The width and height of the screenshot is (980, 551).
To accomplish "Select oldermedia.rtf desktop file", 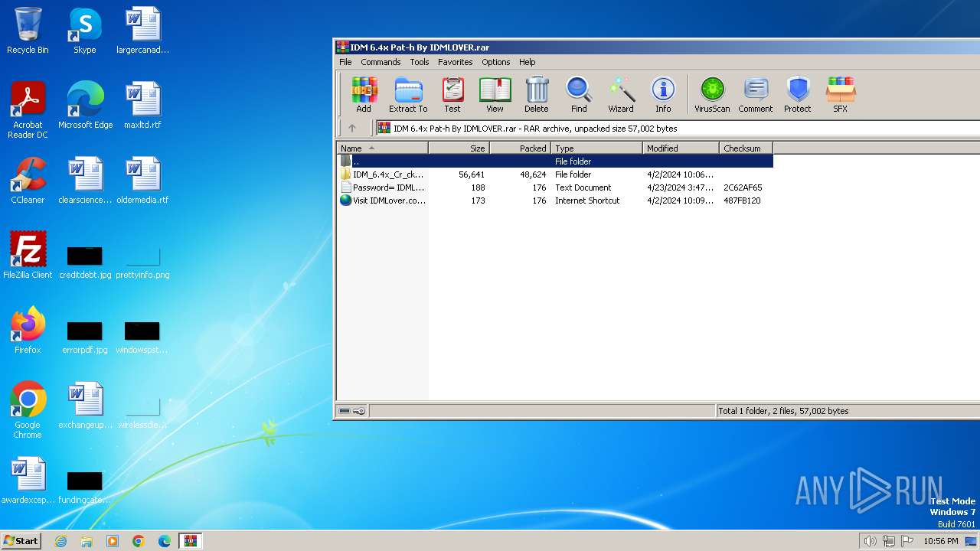I will coord(142,181).
